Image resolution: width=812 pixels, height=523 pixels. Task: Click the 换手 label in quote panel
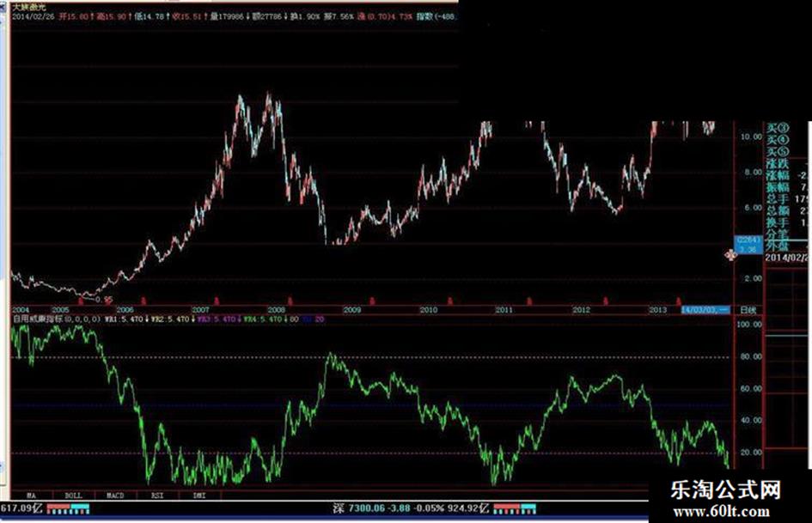click(x=778, y=222)
